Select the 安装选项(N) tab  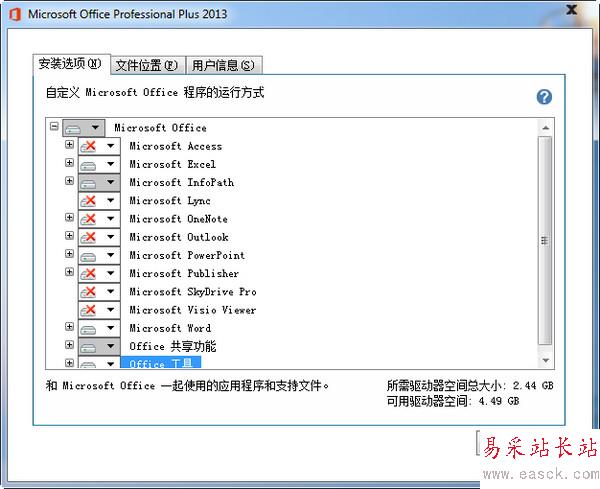[x=71, y=64]
